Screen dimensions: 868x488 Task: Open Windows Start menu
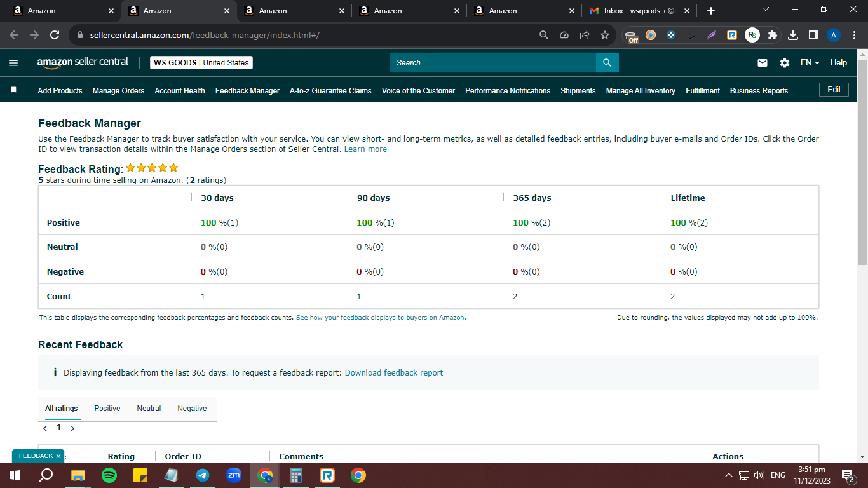15,475
